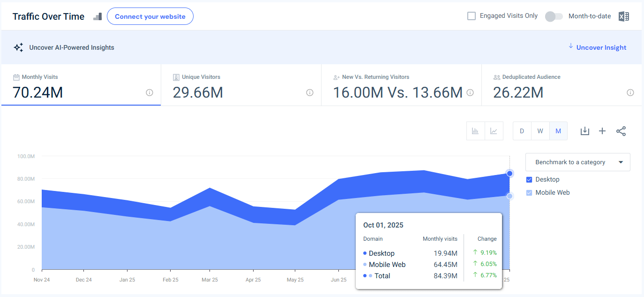Click the Connect your website button
Screen dimensions: 644x297
(x=150, y=16)
